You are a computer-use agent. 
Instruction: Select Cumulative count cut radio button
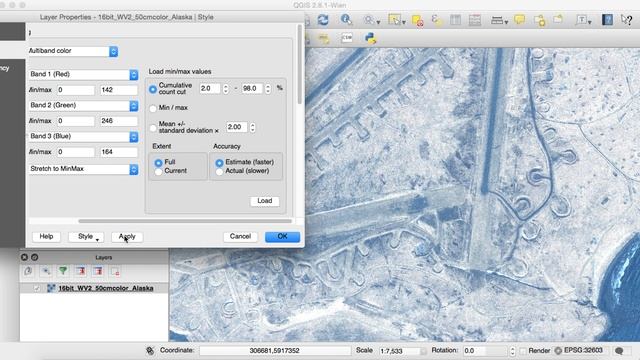pyautogui.click(x=153, y=89)
